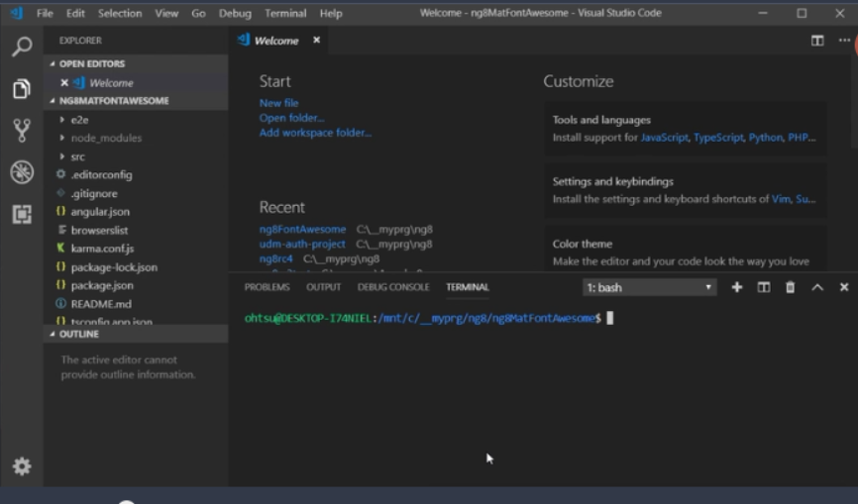Click the Open folder... link
This screenshot has width=858, height=504.
pos(291,118)
